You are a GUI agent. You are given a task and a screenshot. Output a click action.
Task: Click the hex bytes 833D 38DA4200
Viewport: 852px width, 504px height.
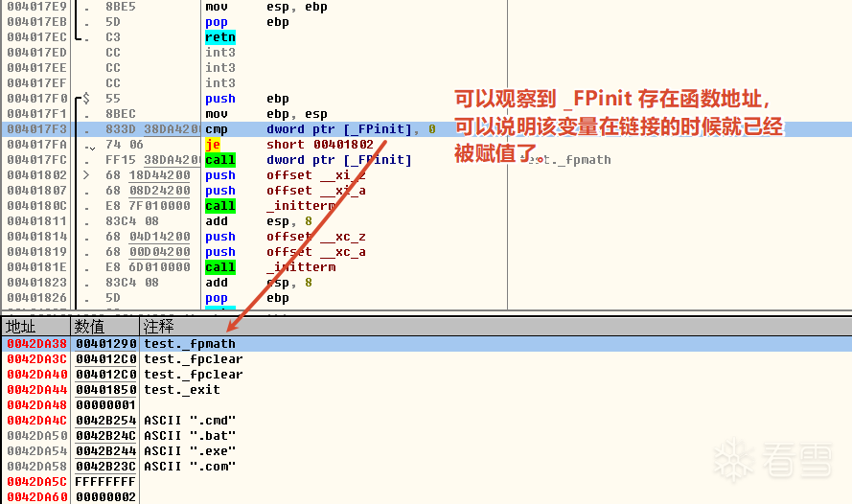click(153, 129)
